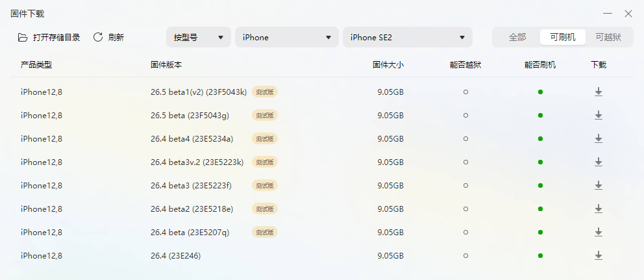Download the 26.4 beta3v.2 firmware
This screenshot has width=644, height=280.
[x=598, y=162]
